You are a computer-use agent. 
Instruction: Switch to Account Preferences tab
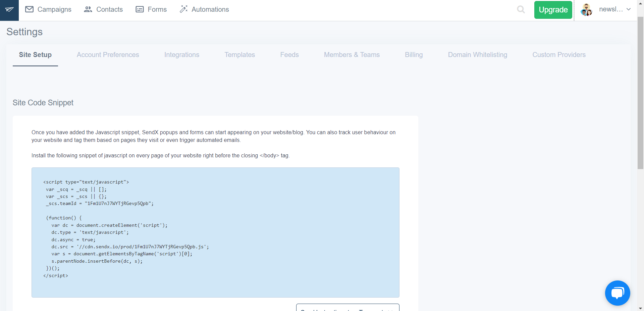(x=108, y=55)
